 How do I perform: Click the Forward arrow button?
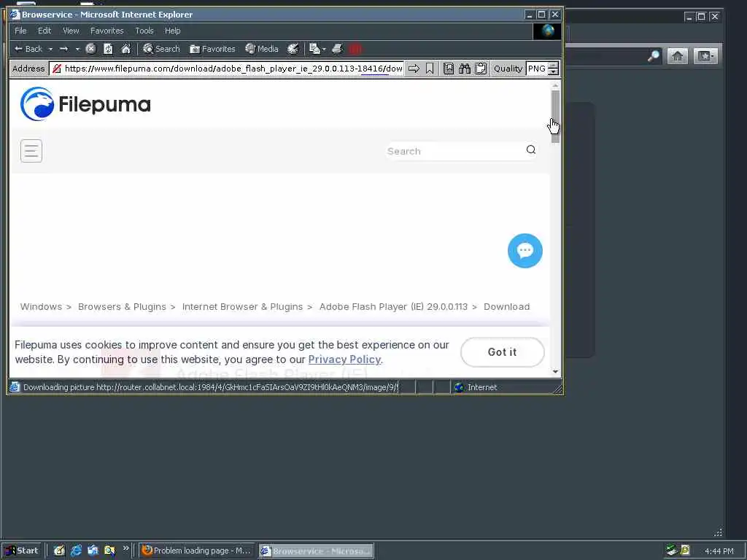[64, 49]
